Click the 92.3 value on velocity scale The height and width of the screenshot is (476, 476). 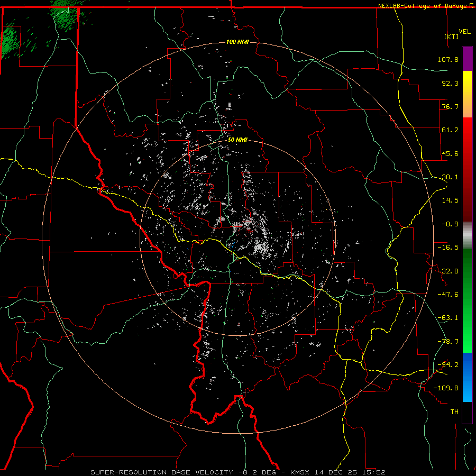point(450,83)
